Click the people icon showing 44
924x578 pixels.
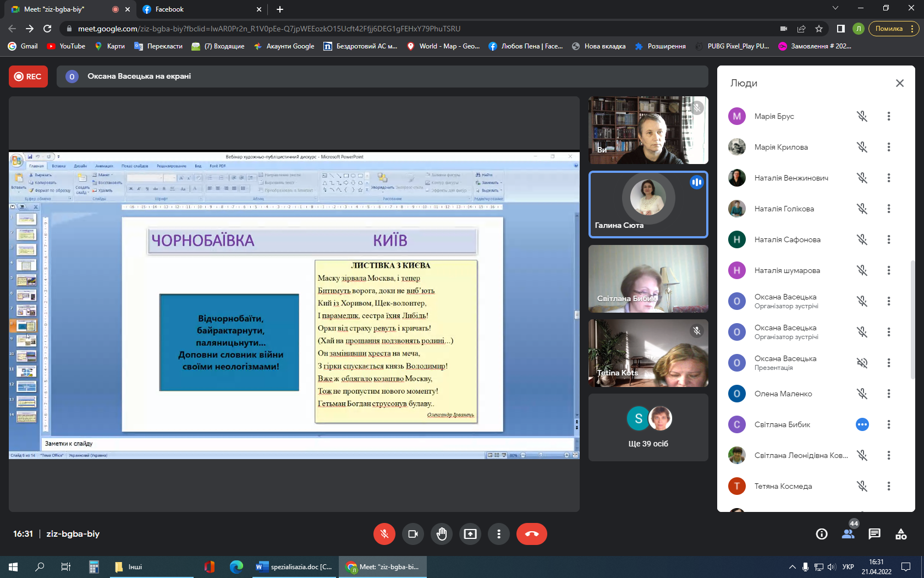pyautogui.click(x=848, y=534)
